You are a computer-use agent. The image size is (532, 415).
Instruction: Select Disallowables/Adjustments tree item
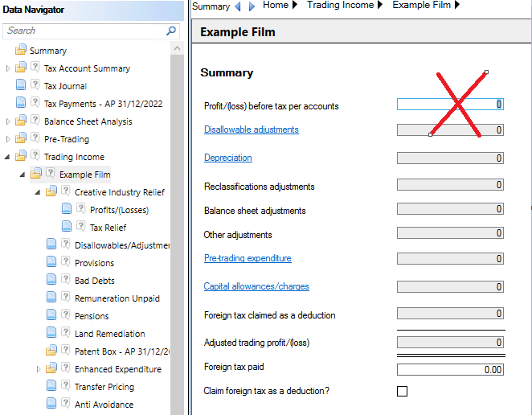coord(122,245)
